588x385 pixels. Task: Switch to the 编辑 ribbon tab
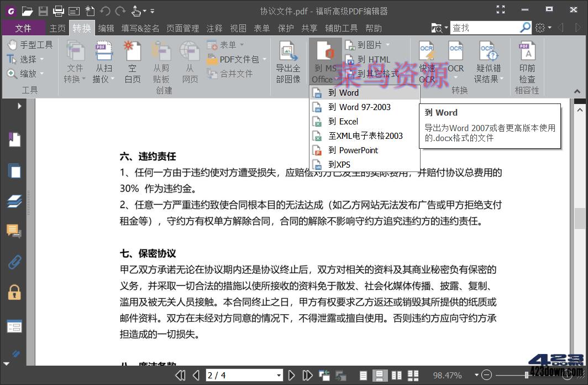(x=106, y=28)
